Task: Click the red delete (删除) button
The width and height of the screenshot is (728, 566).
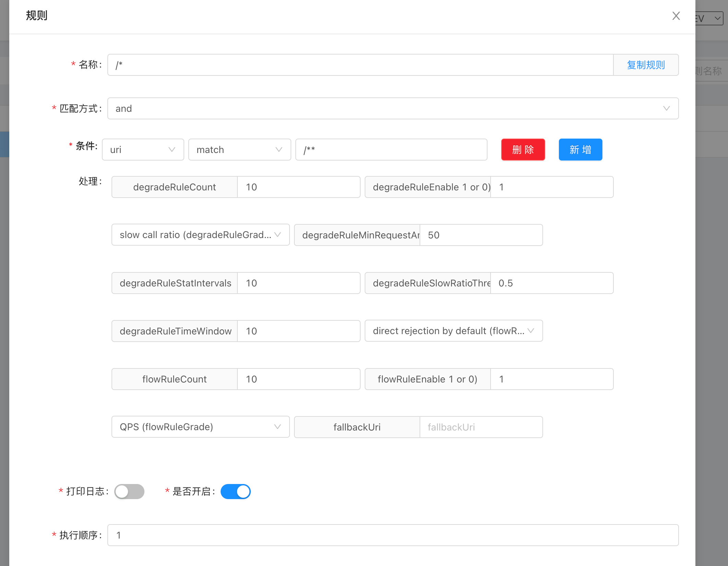Action: (523, 150)
